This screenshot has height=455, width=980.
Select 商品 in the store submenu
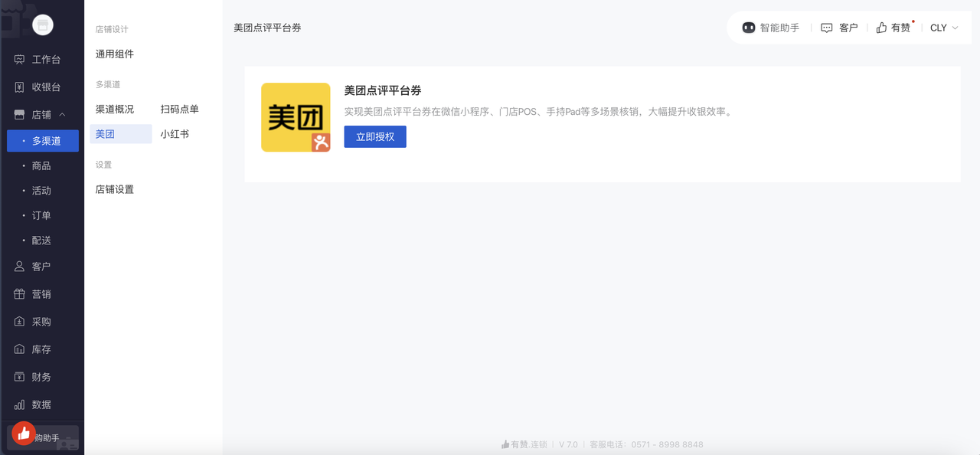coord(42,166)
